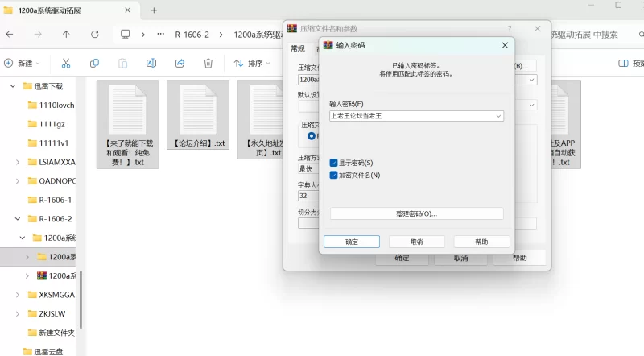
Task: Click the Rename icon in Explorer toolbar
Action: point(151,63)
